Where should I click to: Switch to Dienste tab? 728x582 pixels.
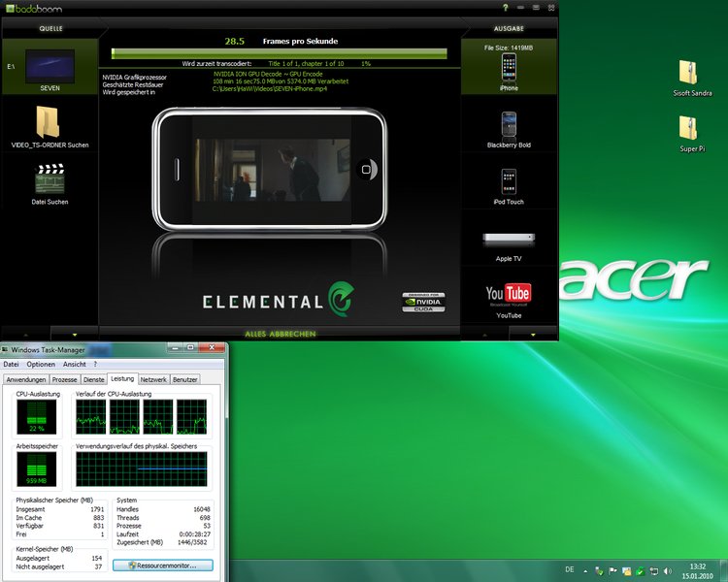coord(94,379)
